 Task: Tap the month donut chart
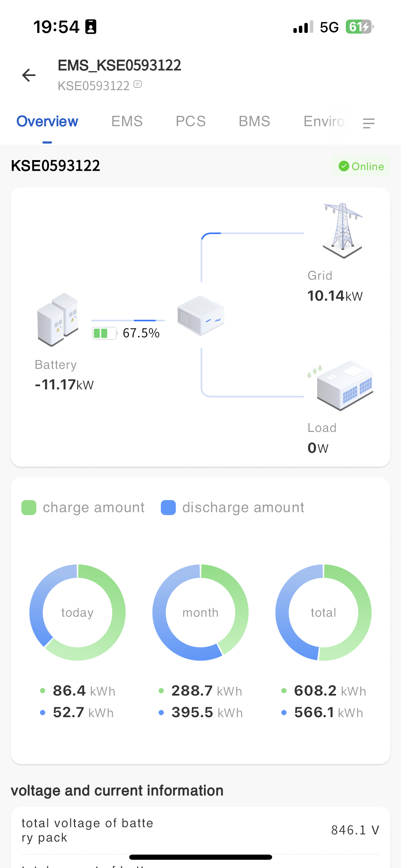tap(200, 612)
